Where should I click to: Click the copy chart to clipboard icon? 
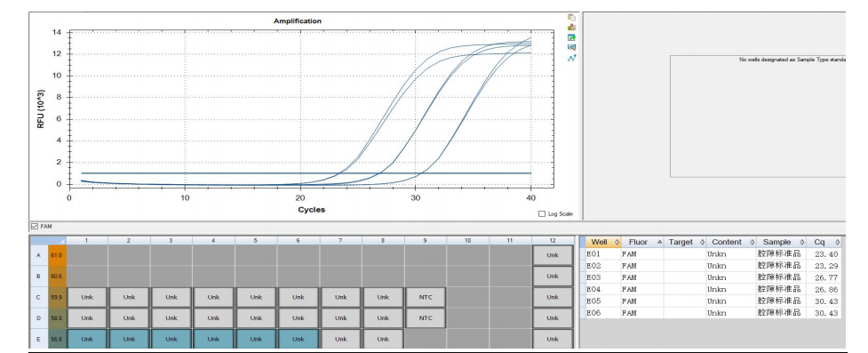(572, 17)
